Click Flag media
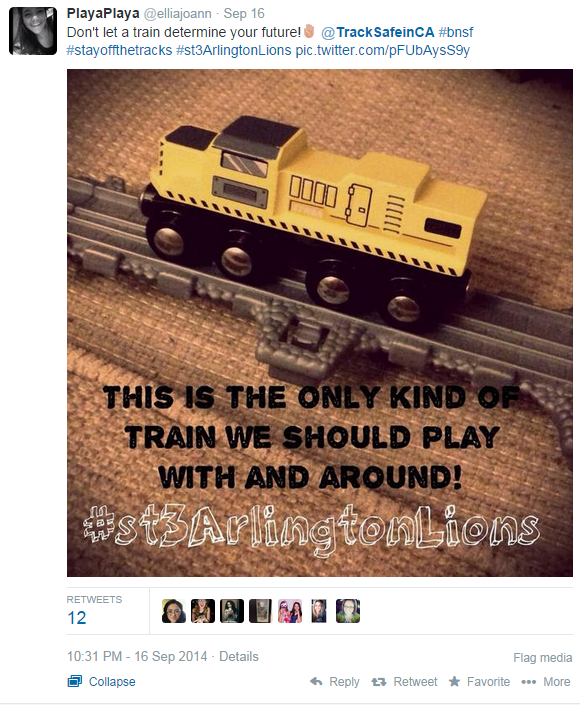The width and height of the screenshot is (580, 705). pos(543,658)
